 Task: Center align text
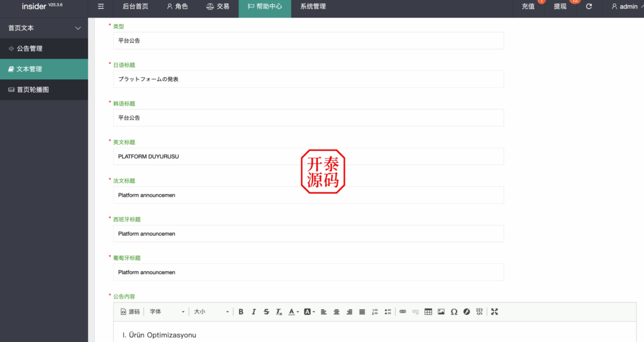point(336,312)
